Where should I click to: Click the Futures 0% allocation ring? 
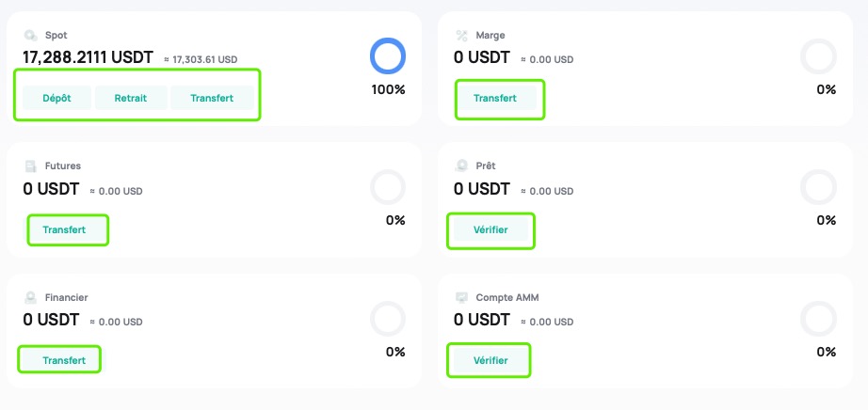point(387,187)
